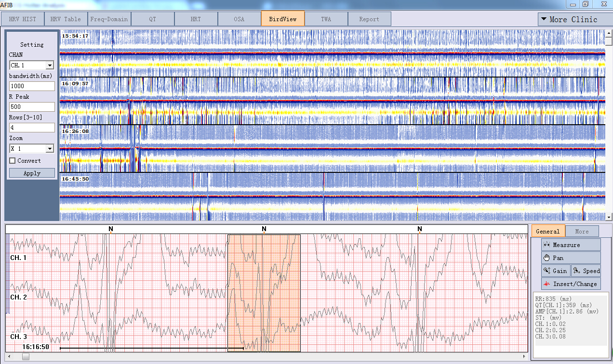The height and width of the screenshot is (364, 613).
Task: Click the ECG horizontal scrollbar thumb
Action: pos(26,357)
